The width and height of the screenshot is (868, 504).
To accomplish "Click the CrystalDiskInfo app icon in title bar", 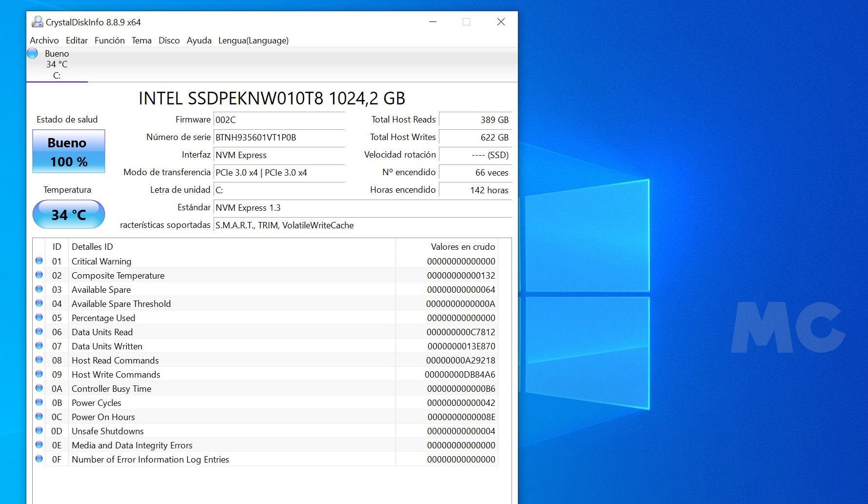I will 37,22.
